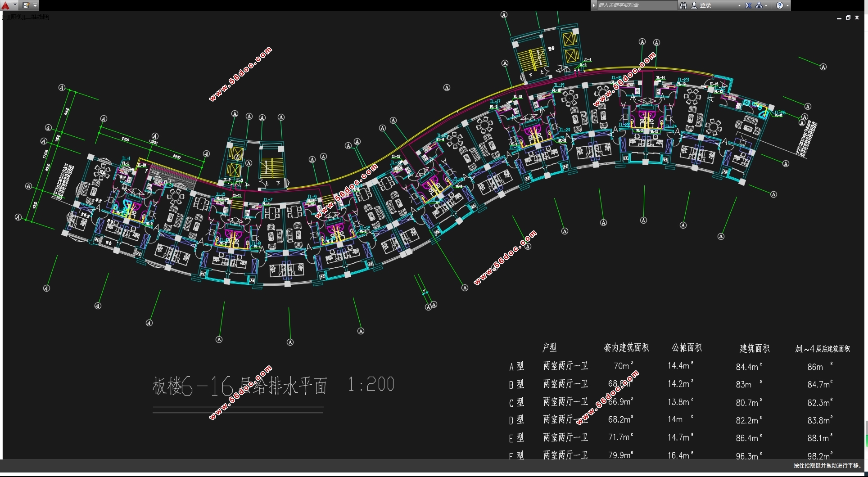Screen dimensions: 868x477
Task: Open the 俯视 view control menu
Action: 16,17
